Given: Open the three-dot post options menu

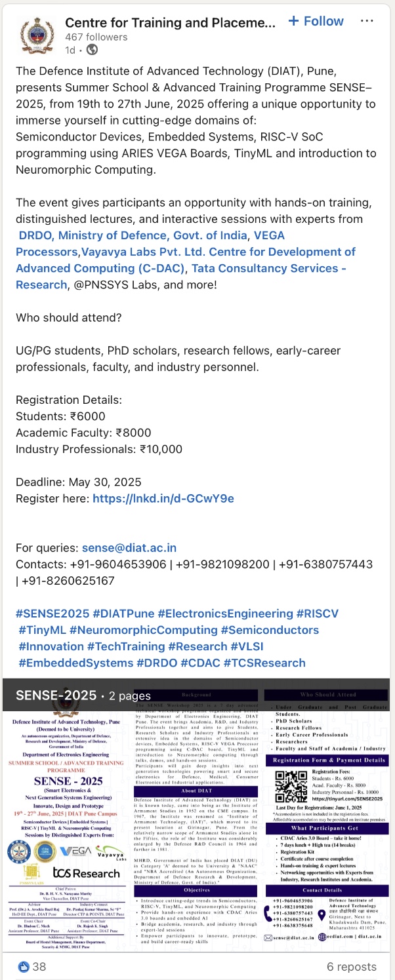Looking at the screenshot, I should 367,21.
